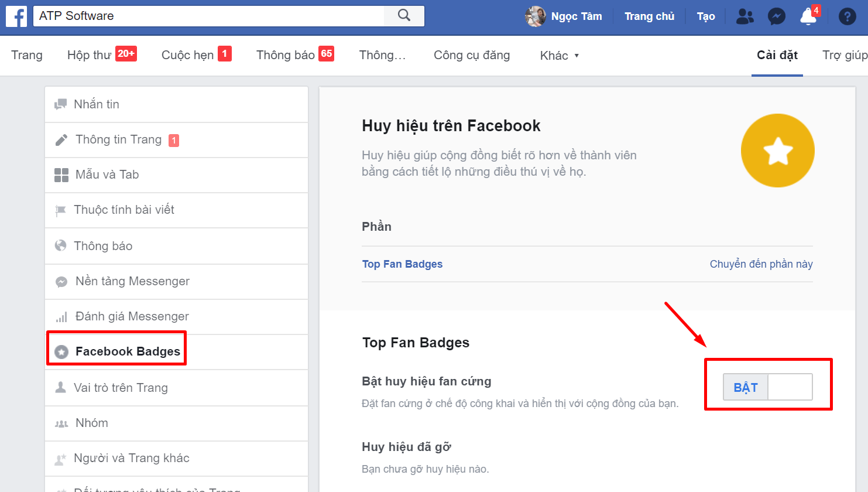The height and width of the screenshot is (492, 868).
Task: Select Facebook Badges in the sidebar
Action: 127,351
